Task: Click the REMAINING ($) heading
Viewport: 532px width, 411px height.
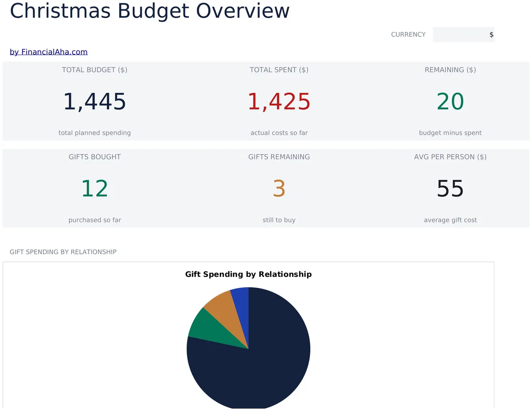Action: [450, 70]
